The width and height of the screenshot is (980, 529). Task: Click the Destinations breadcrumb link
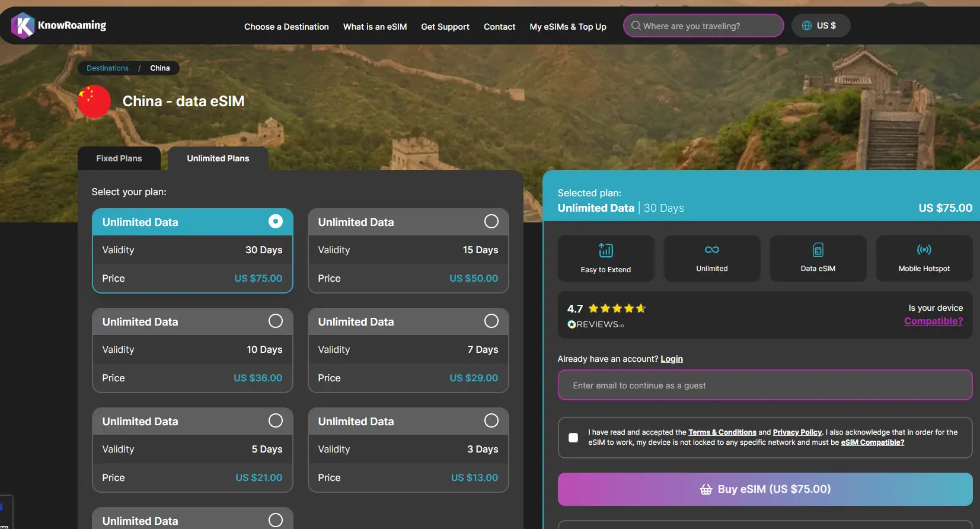pyautogui.click(x=107, y=68)
